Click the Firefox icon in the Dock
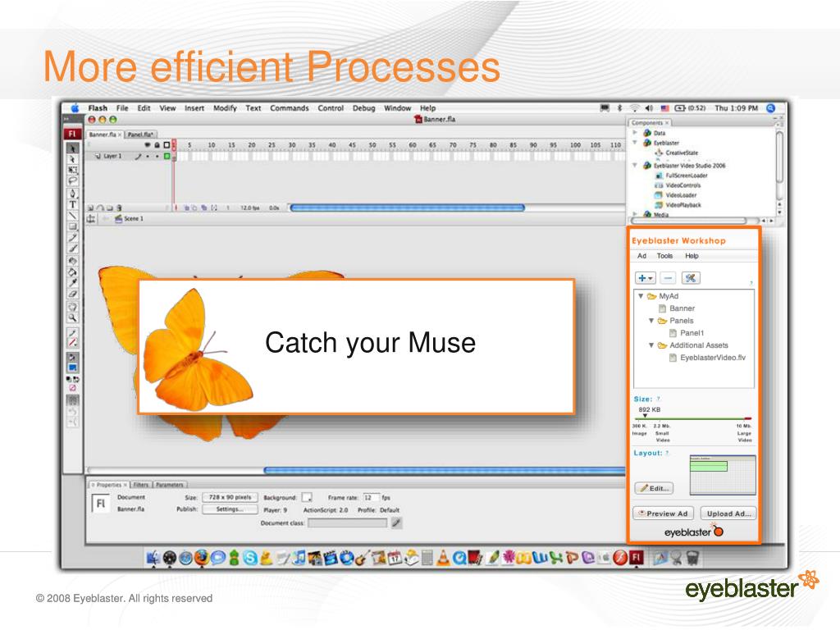The width and height of the screenshot is (840, 630). point(202,558)
